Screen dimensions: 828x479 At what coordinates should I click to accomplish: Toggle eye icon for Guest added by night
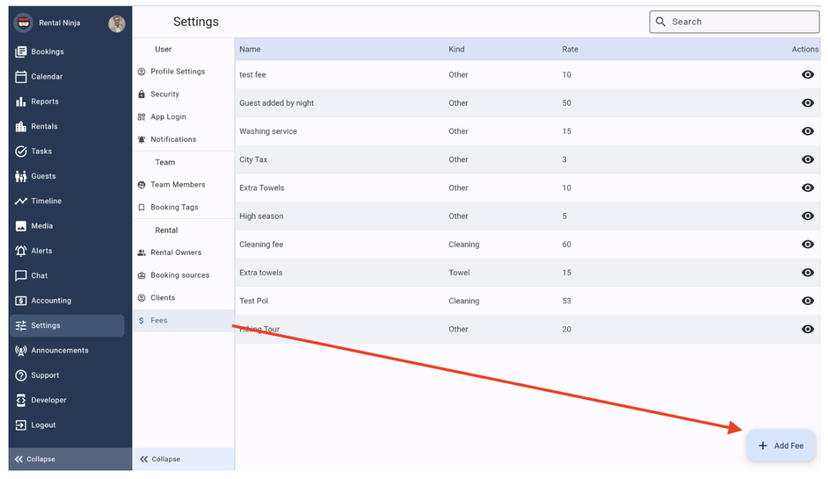coord(807,103)
